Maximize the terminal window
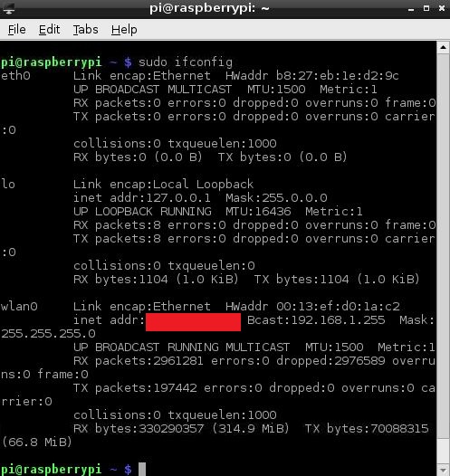 pos(426,8)
